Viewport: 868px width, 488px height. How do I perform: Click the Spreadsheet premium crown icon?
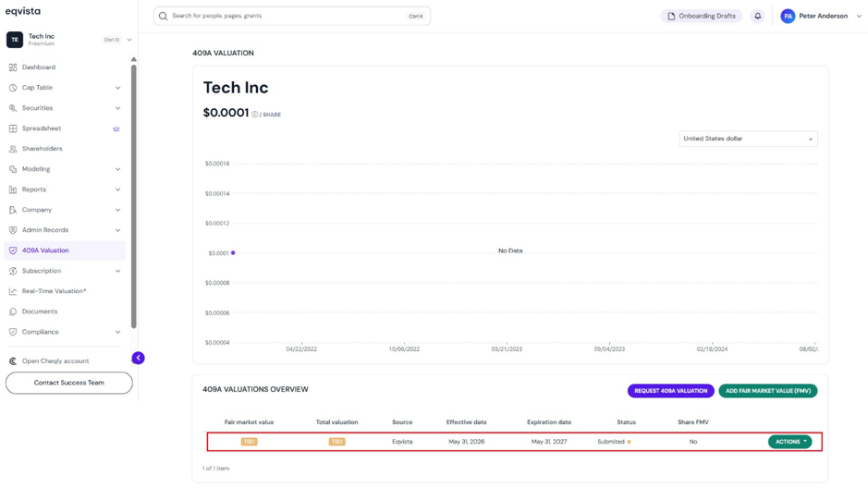(x=116, y=128)
